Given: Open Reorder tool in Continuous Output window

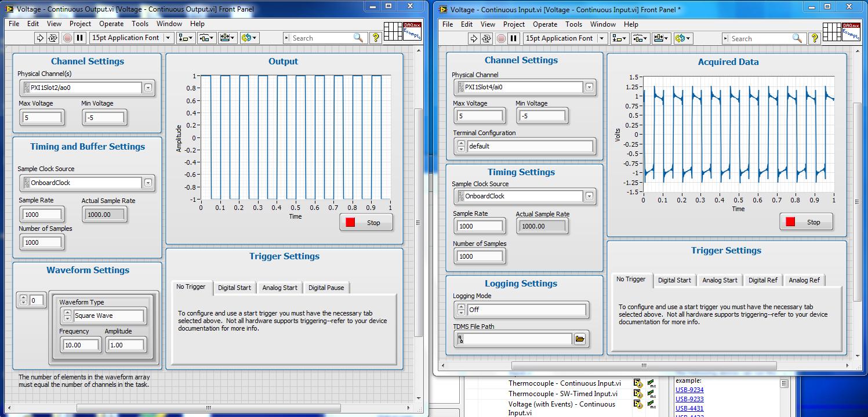Looking at the screenshot, I should point(249,38).
